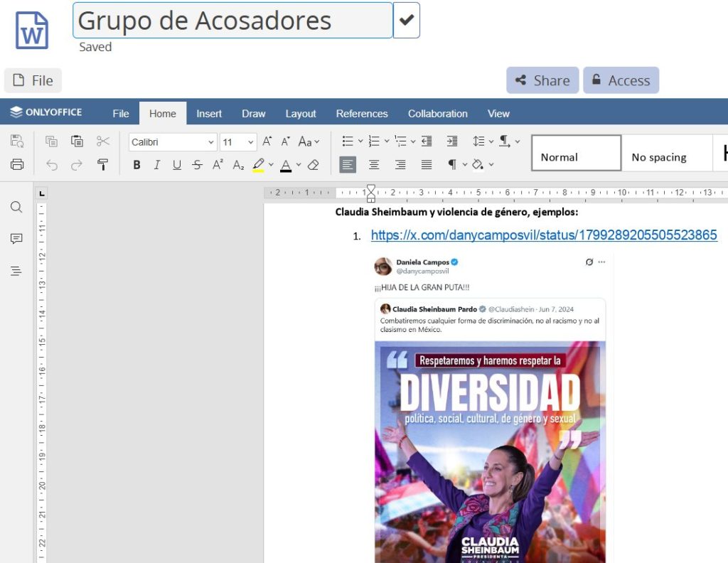The width and height of the screenshot is (728, 563).
Task: Click the Share button
Action: pyautogui.click(x=542, y=80)
